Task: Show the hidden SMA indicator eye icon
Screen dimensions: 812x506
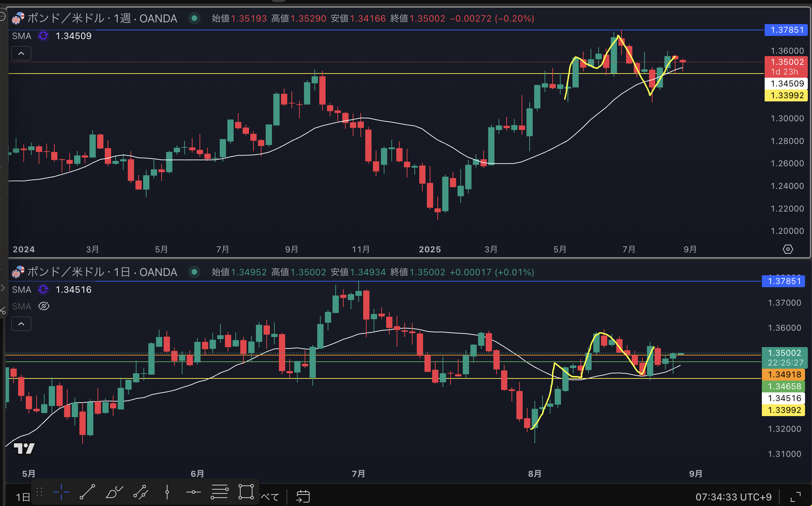Action: coord(44,306)
